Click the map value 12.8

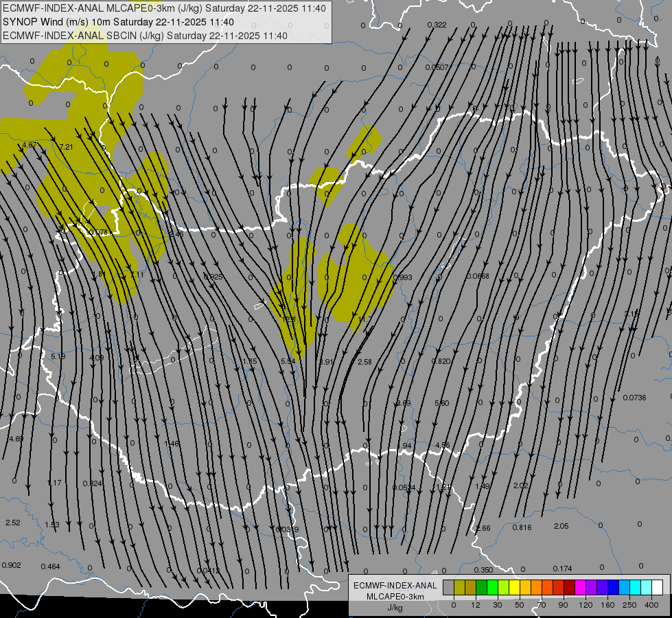pos(289,319)
